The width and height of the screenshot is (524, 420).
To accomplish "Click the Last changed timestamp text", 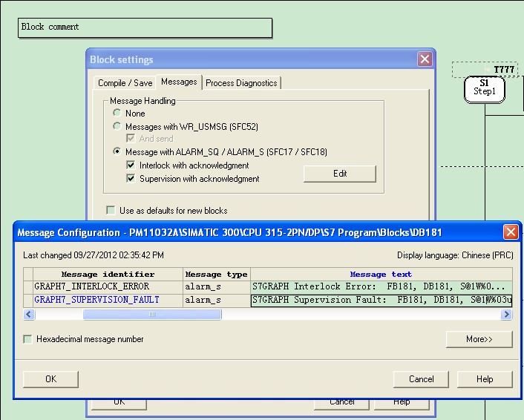I will (94, 255).
